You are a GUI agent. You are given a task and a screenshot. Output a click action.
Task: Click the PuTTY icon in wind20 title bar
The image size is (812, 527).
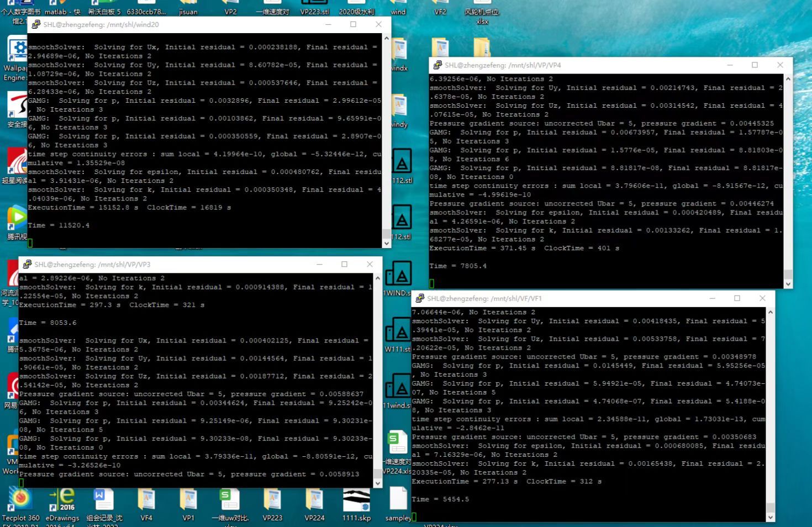pyautogui.click(x=36, y=24)
